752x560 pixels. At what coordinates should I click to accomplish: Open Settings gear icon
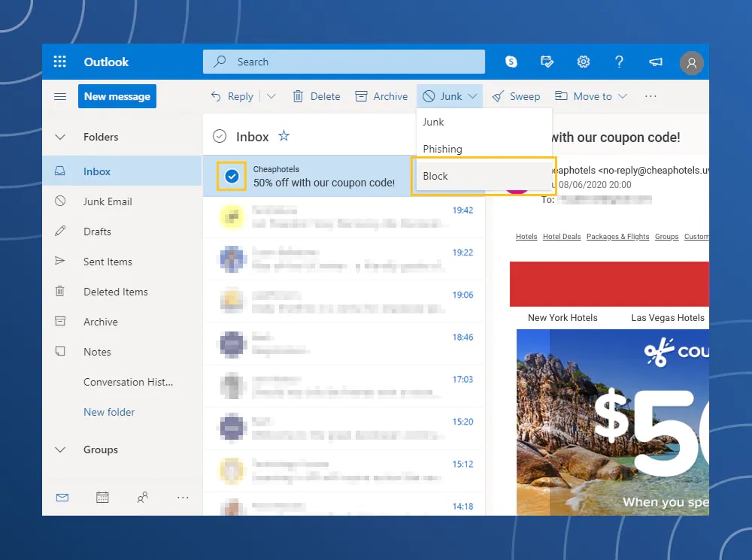coord(584,62)
